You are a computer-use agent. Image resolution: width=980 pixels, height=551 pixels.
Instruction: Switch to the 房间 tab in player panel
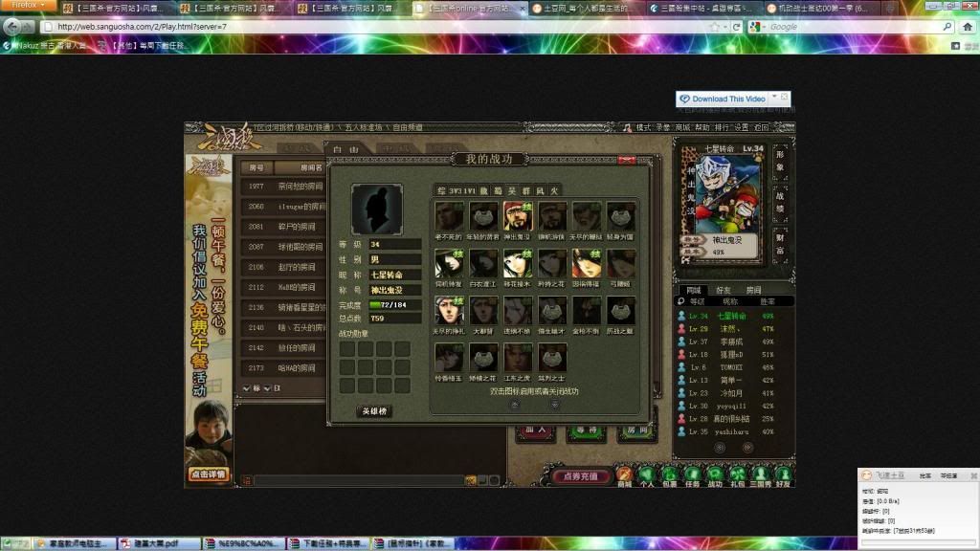click(x=754, y=290)
